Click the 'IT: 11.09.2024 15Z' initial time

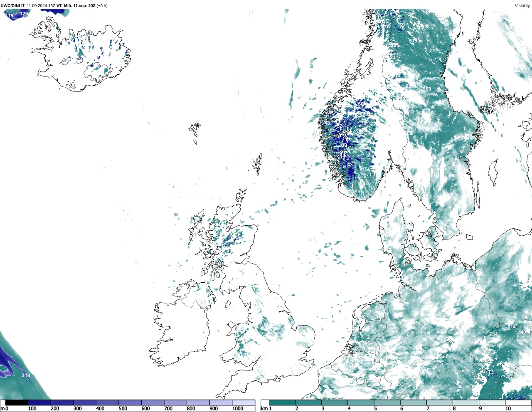coord(38,6)
